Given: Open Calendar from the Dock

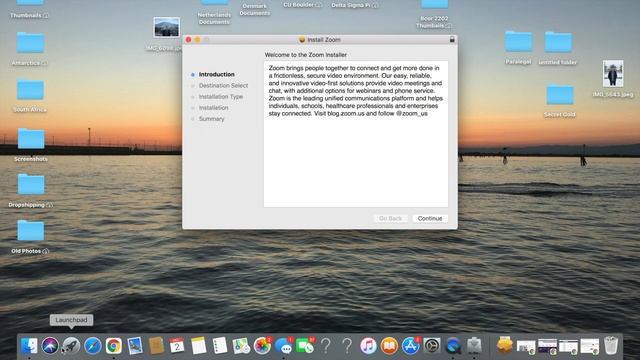Looking at the screenshot, I should point(177,346).
